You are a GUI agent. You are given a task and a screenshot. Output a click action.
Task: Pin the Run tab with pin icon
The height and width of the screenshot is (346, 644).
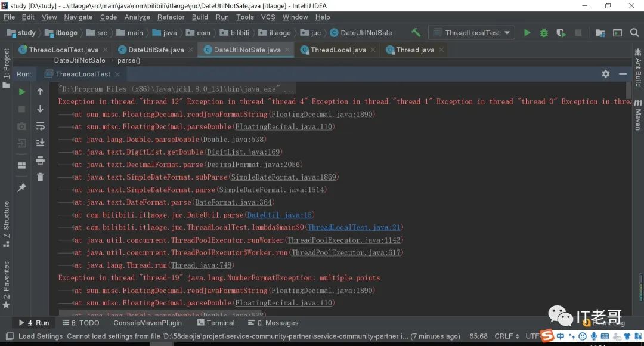pos(22,187)
